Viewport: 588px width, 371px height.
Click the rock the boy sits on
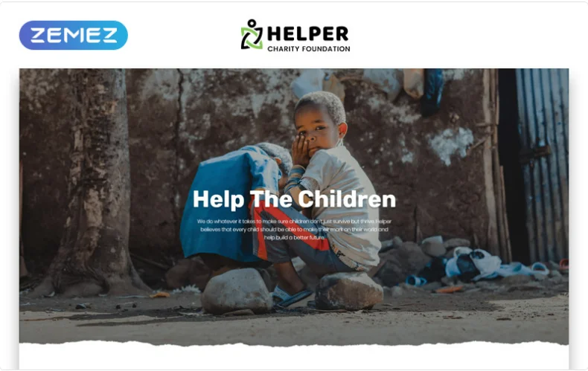349,291
